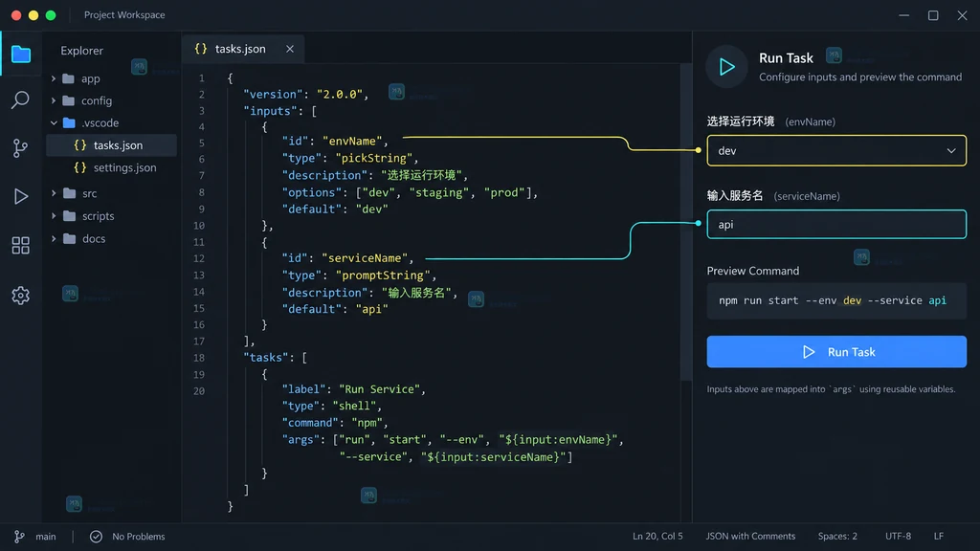980x551 pixels.
Task: Open the Search view icon
Action: point(21,99)
